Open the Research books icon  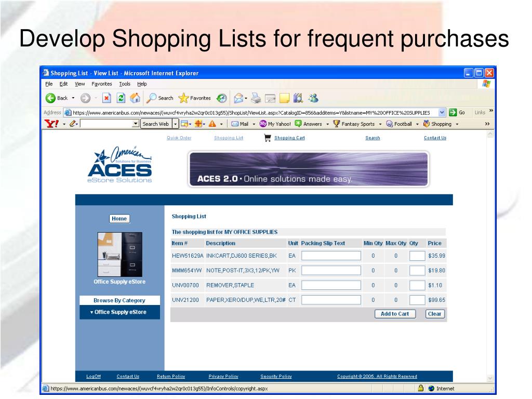point(298,98)
